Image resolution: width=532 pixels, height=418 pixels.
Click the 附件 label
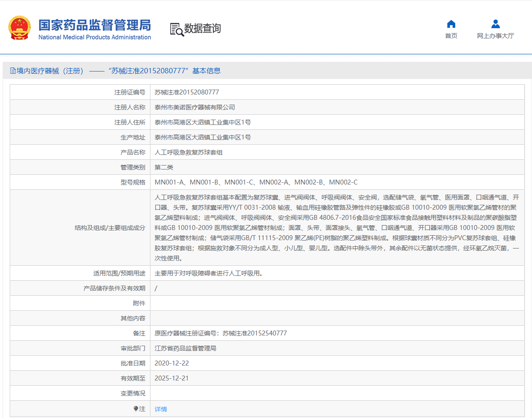[x=139, y=303]
